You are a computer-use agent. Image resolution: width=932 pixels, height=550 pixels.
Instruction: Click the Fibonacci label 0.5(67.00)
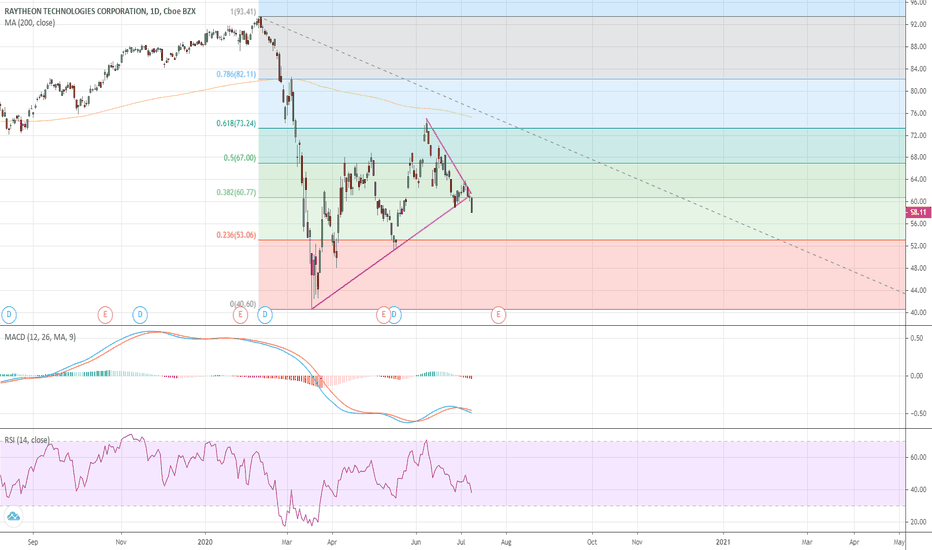tap(240, 158)
